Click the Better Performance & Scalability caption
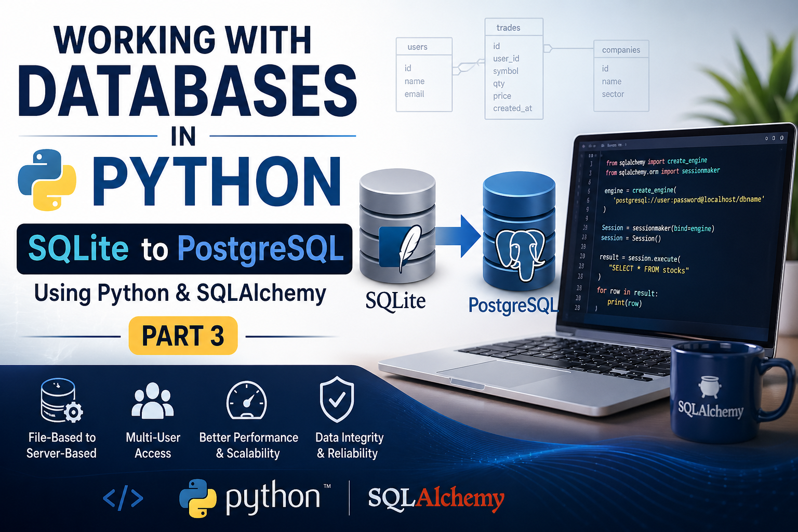 [248, 445]
